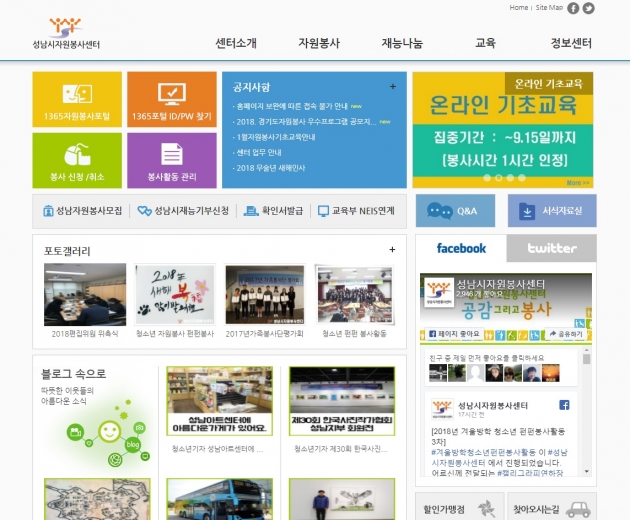
Task: Click the Site Map link
Action: 549,8
